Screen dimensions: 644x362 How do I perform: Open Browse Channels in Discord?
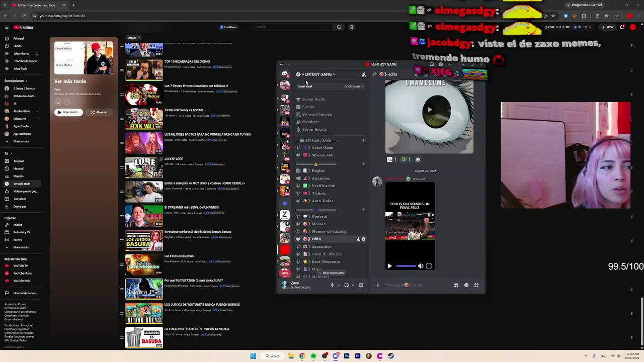point(317,114)
